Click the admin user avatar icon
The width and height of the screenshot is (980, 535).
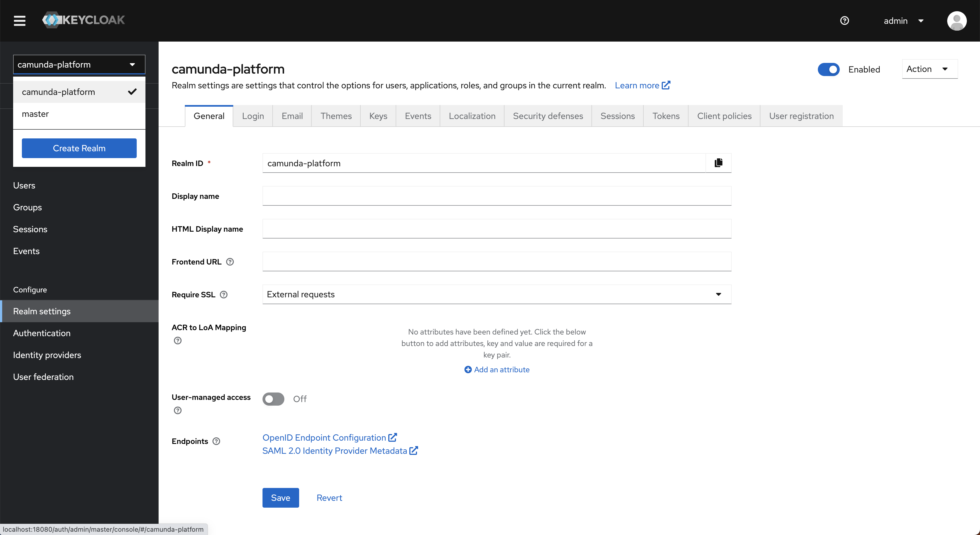[956, 21]
